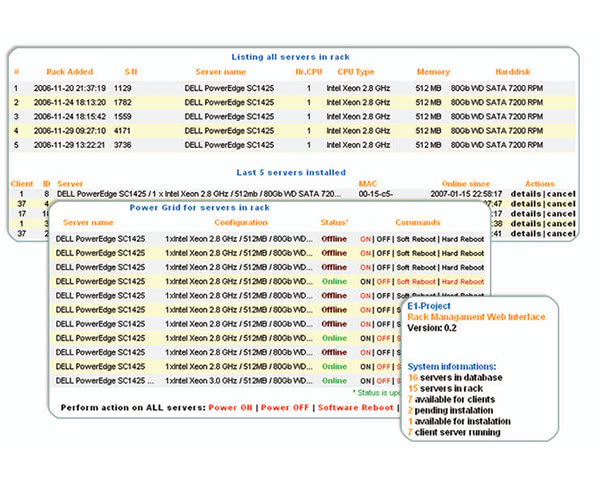This screenshot has width=600, height=500.
Task: Click the 'E1-Project' title
Action: coord(429,306)
